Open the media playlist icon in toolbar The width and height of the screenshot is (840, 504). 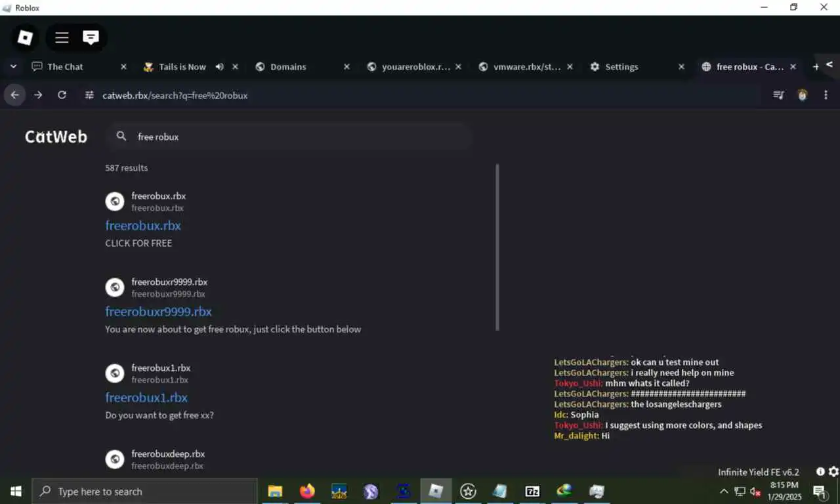pyautogui.click(x=779, y=95)
